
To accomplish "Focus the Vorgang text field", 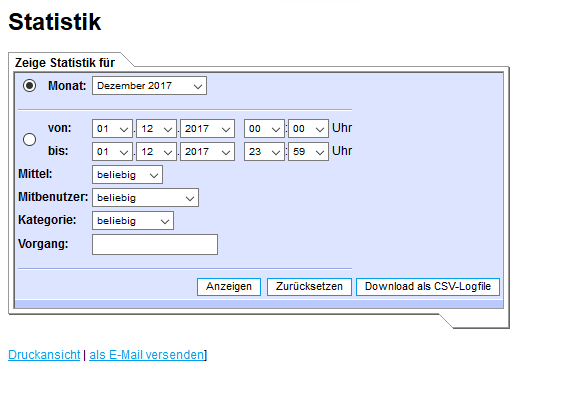I will point(155,244).
